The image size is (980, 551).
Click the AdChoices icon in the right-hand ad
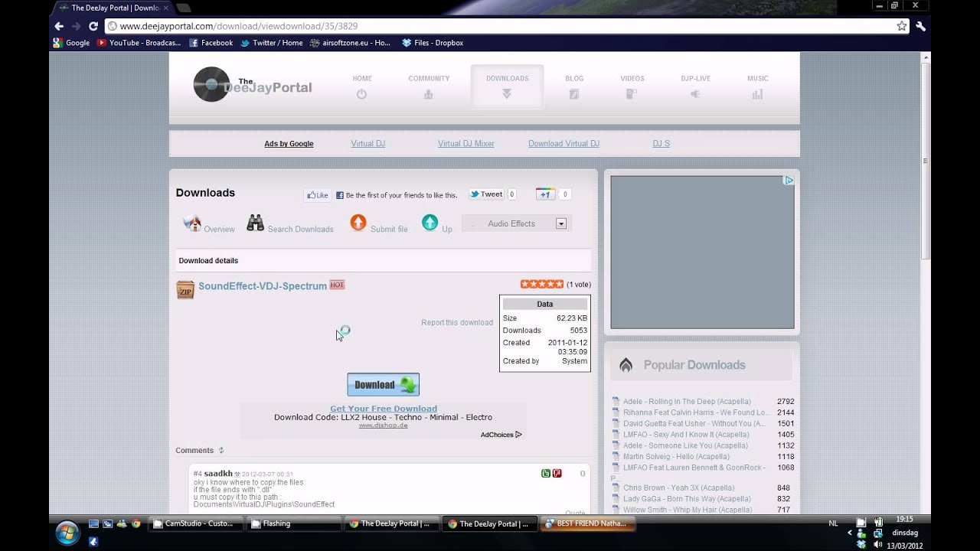(789, 181)
